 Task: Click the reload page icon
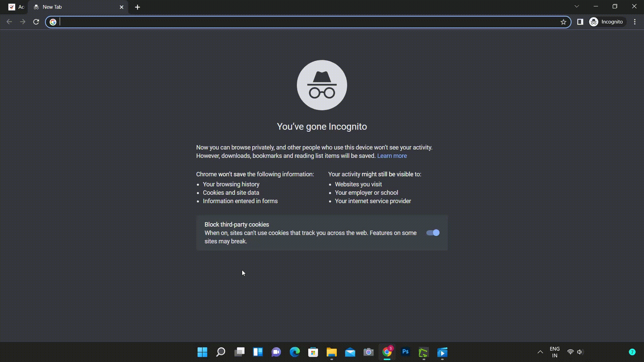coord(36,22)
